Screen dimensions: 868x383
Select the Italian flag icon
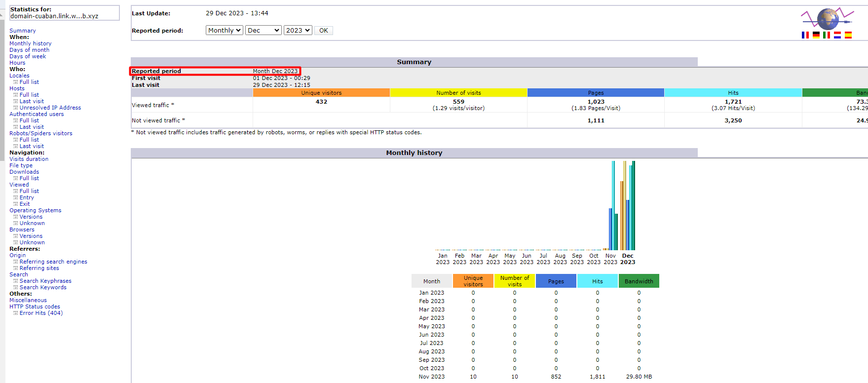coord(827,35)
